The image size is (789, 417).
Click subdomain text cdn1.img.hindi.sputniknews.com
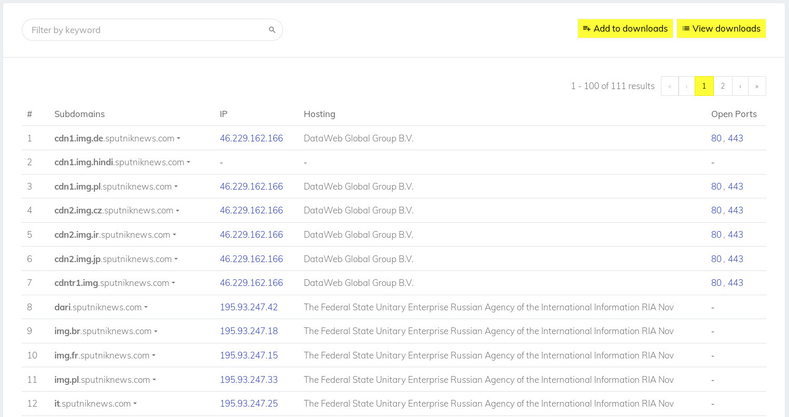pyautogui.click(x=119, y=162)
